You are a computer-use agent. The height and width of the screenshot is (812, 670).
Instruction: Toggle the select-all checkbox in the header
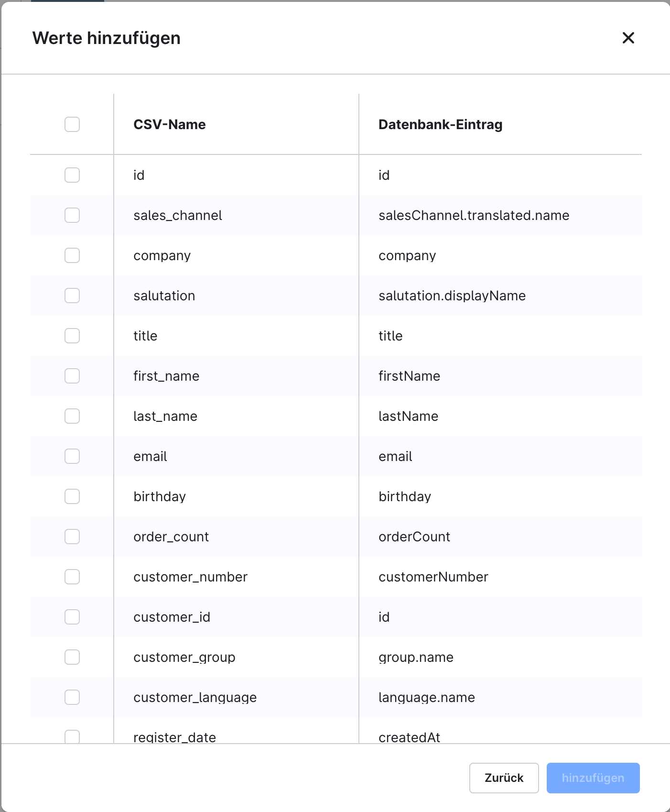(72, 125)
